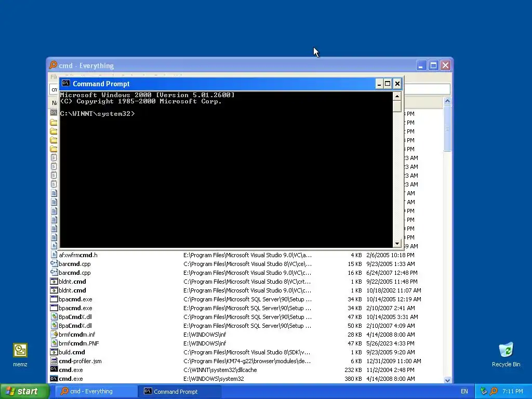This screenshot has width=532, height=399.
Task: Click the EN language indicator
Action: click(x=464, y=391)
